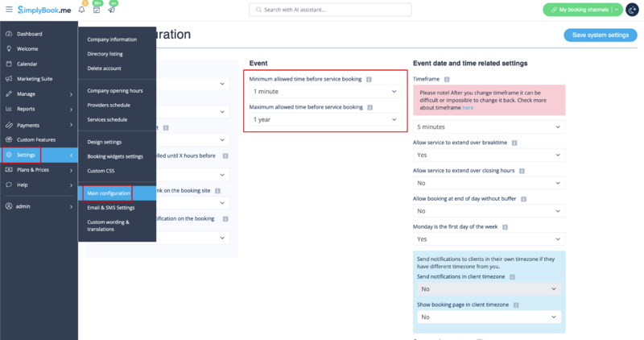Open the Timeframe 5 minutes dropdown
This screenshot has height=340, width=644.
pyautogui.click(x=489, y=126)
